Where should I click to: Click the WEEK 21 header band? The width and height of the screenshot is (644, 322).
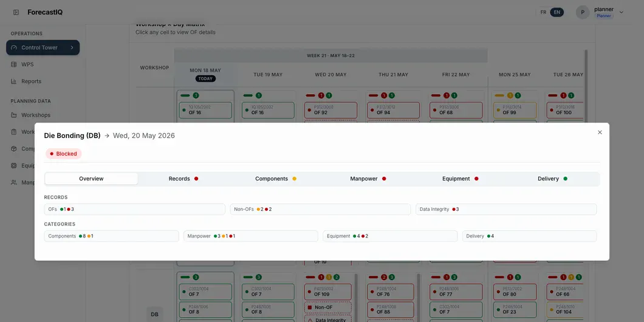pos(331,55)
